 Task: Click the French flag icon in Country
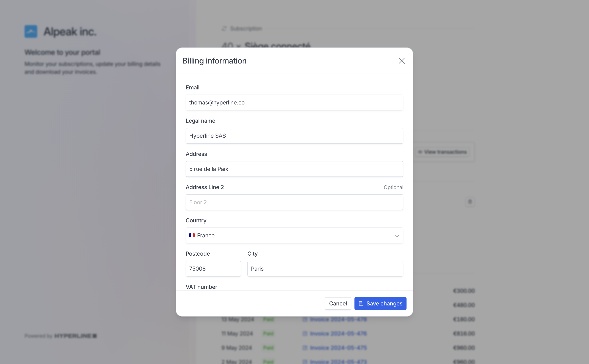192,235
